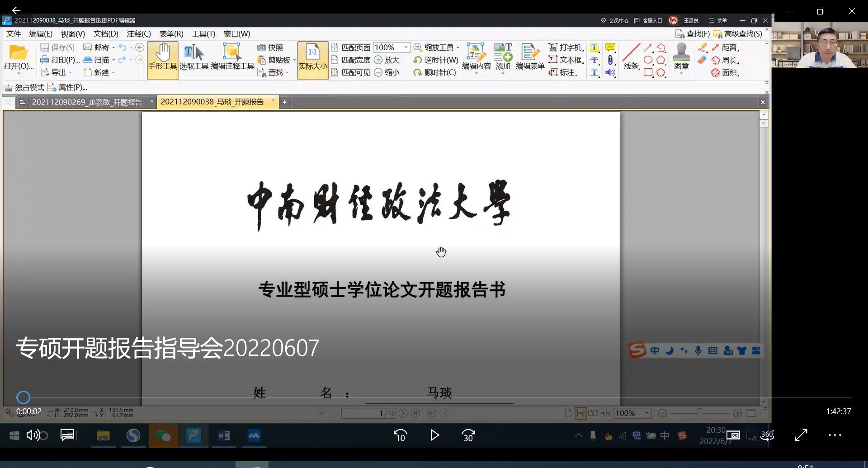
Task: Click the 编辑表单 edit form icon
Action: 530,57
